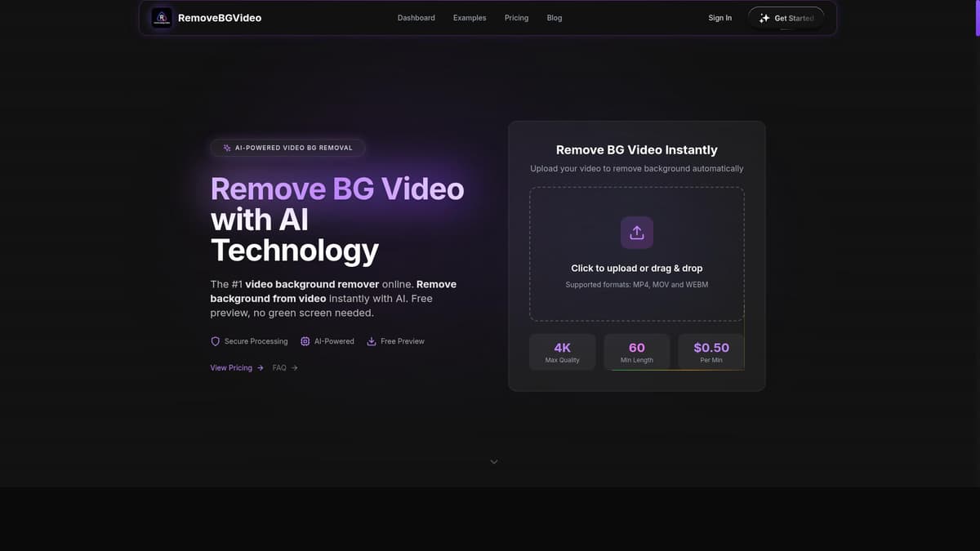
Task: Select the $0.50 Per Min stat card
Action: pyautogui.click(x=710, y=351)
